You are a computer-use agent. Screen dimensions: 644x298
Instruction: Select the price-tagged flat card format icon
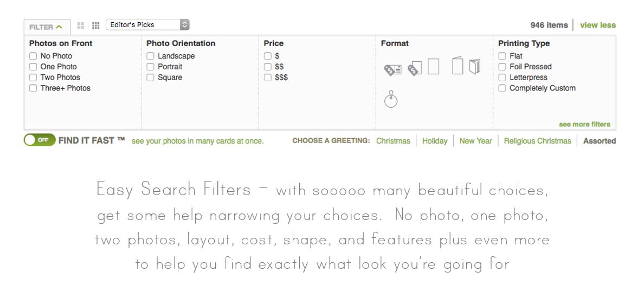click(414, 69)
